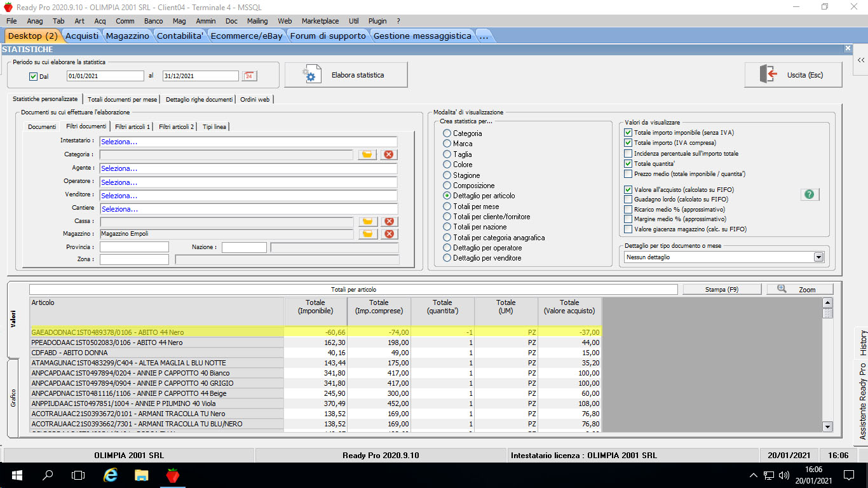Open the Filtri articoli 1 tab

click(133, 127)
